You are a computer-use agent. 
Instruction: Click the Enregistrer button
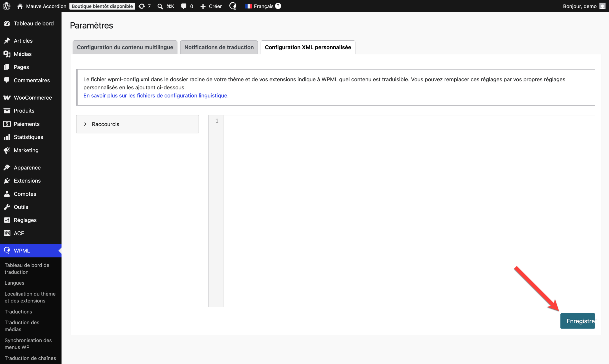pos(578,321)
